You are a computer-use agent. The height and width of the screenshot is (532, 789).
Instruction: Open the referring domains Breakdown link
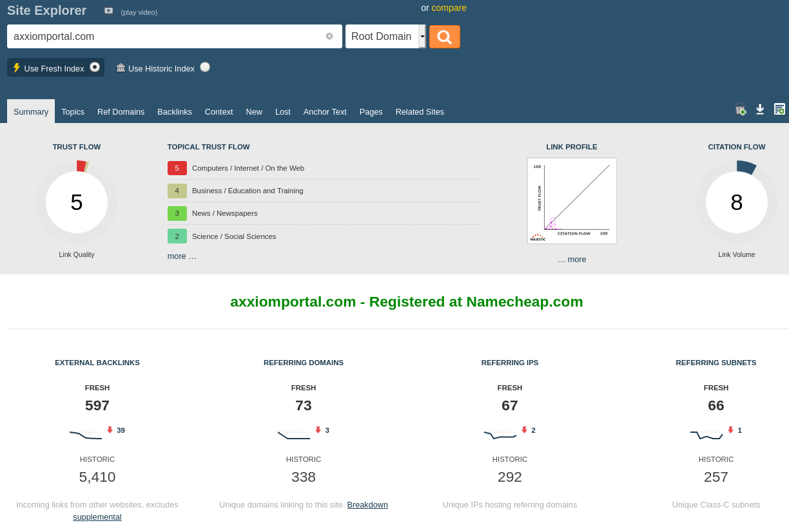[367, 504]
